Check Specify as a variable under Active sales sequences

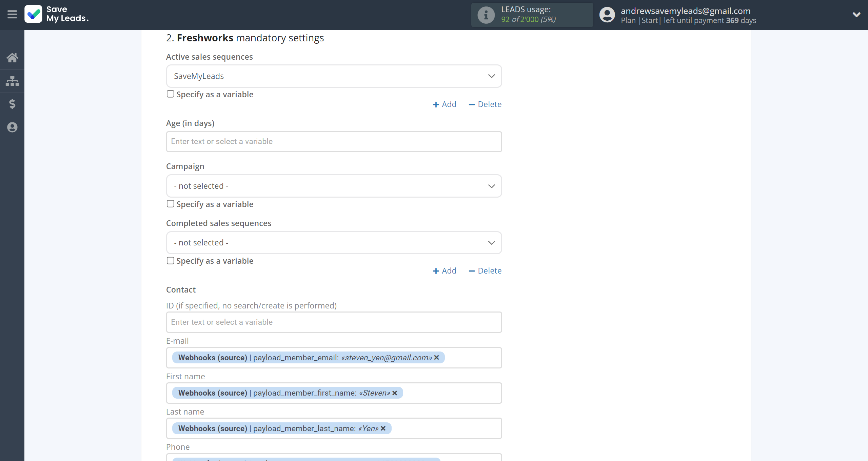[x=170, y=94]
